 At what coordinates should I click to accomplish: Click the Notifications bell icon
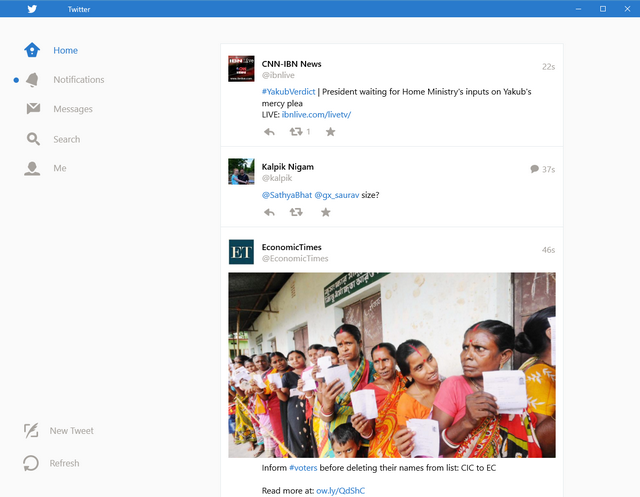coord(33,80)
